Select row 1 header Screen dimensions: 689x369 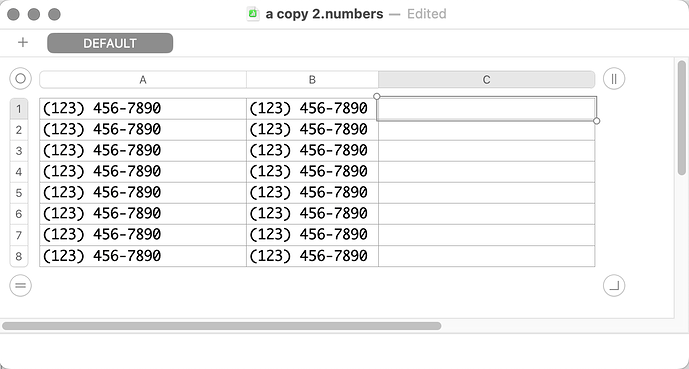19,109
